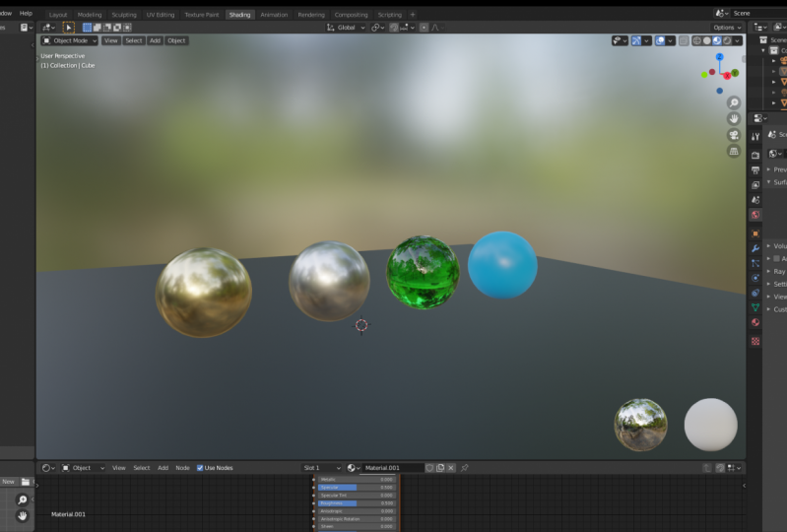Open the viewport gizmo options dropdown
Viewport: 787px width, 532px height.
646,40
